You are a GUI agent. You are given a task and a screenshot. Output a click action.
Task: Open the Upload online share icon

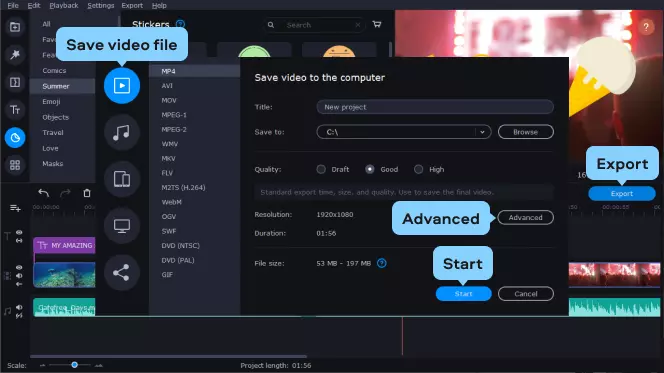point(122,272)
